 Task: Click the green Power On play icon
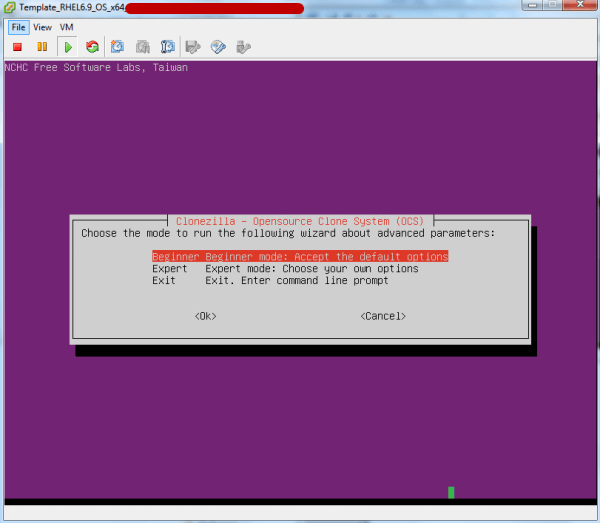(68, 47)
